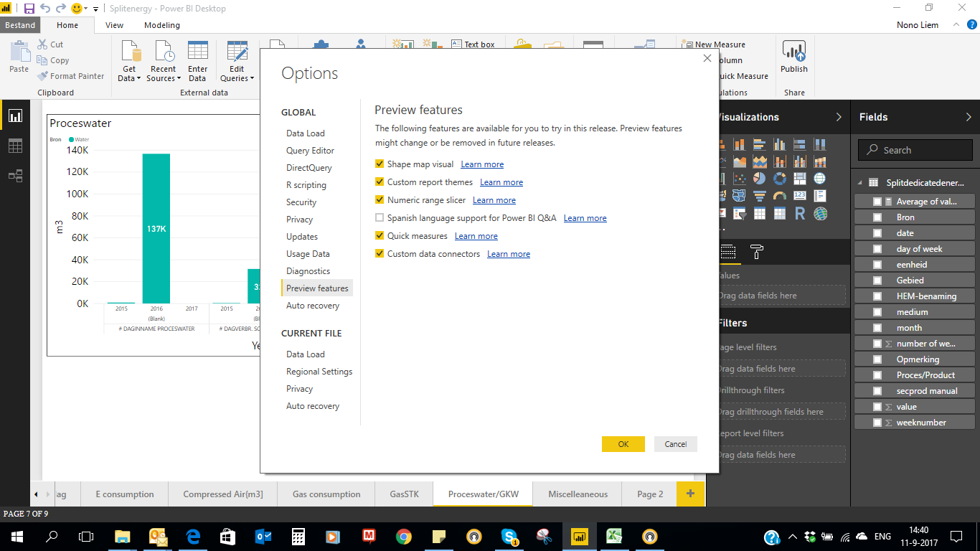Switch to the View ribbon tab
This screenshot has width=980, height=551.
click(x=114, y=25)
